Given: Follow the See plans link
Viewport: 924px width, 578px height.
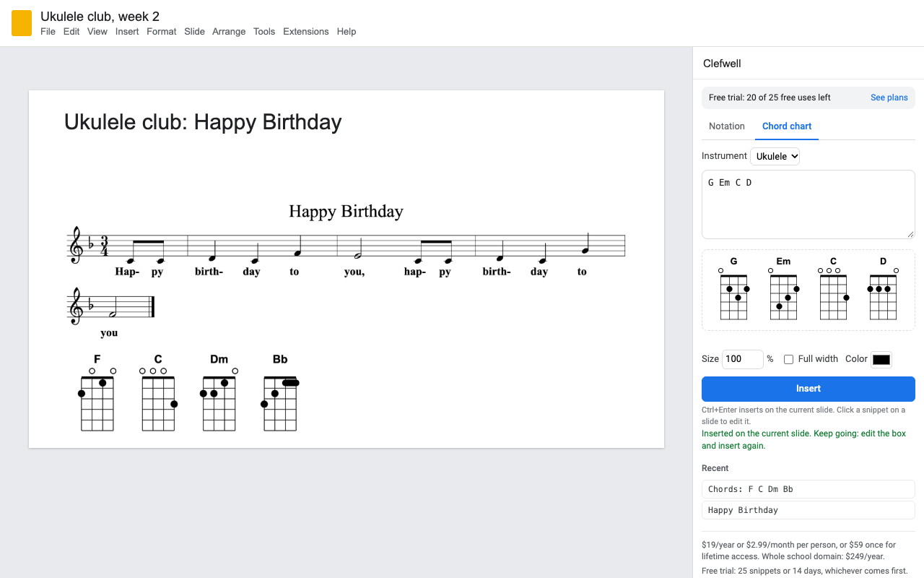Looking at the screenshot, I should point(889,98).
